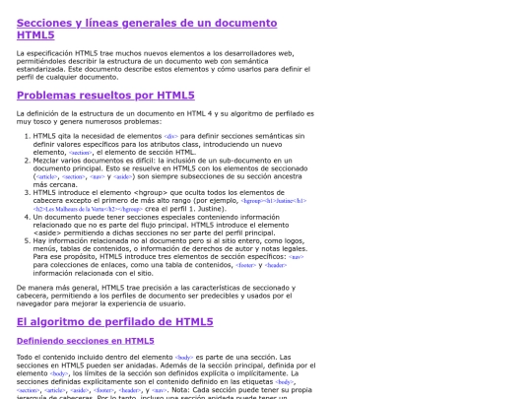Screen dimensions: 532x399
Task: Click the <div> link in list item 1
Action: tap(171, 136)
